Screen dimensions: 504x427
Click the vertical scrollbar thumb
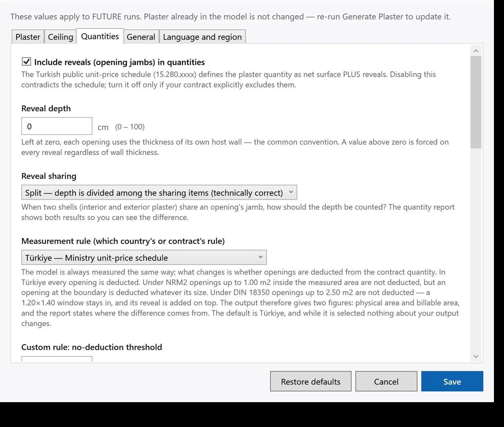point(476,102)
